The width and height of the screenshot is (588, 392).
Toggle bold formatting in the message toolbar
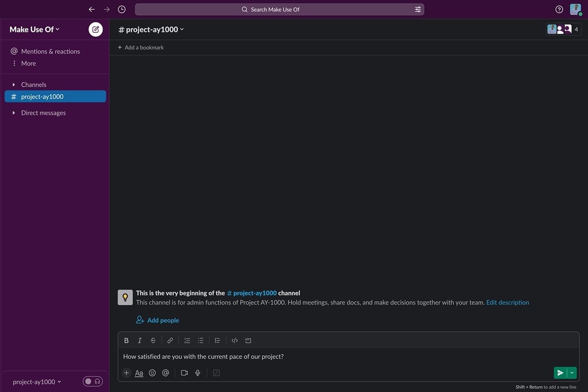(126, 340)
